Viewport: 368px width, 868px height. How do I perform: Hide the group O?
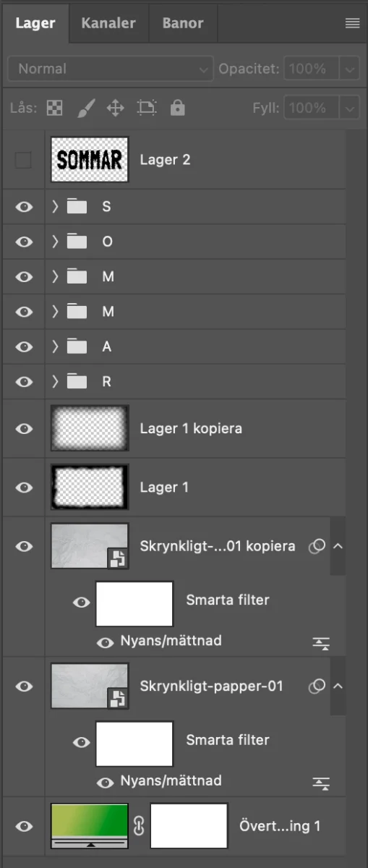coord(24,242)
